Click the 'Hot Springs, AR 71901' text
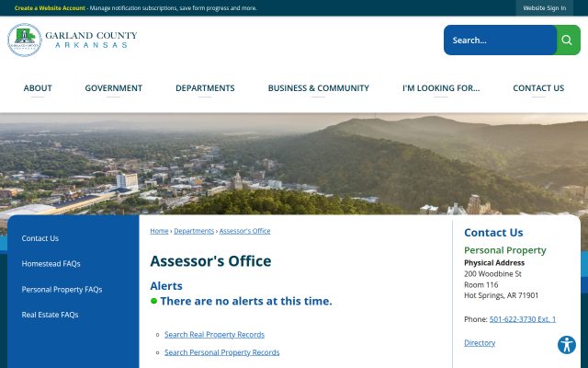 [x=501, y=295]
